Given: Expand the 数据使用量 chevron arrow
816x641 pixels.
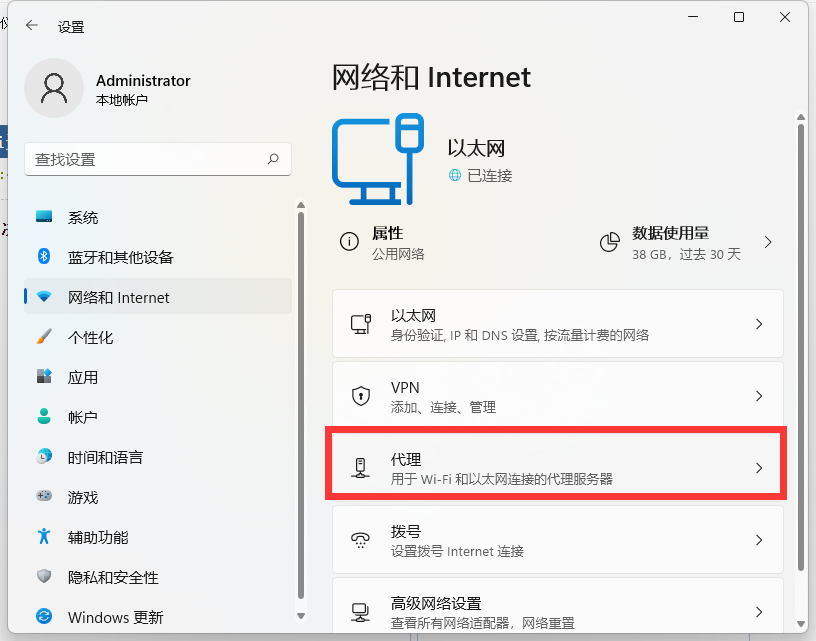Looking at the screenshot, I should click(x=768, y=242).
